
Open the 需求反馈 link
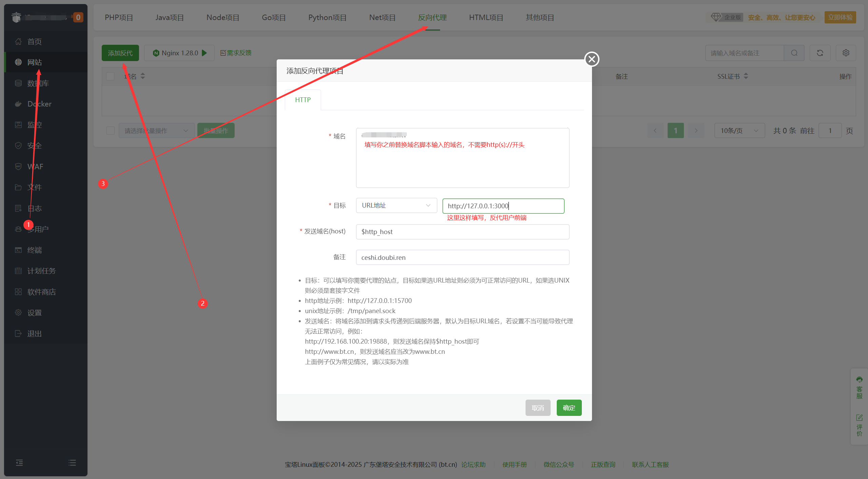click(x=236, y=53)
